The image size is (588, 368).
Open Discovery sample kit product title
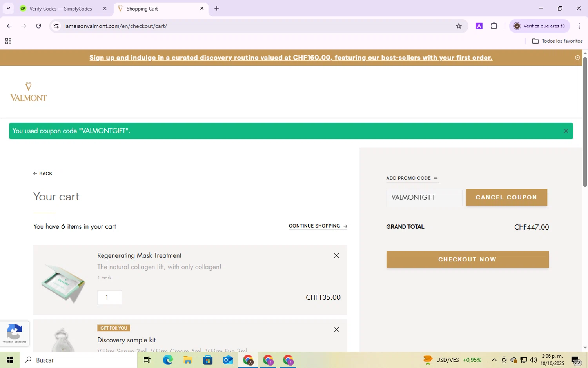126,340
